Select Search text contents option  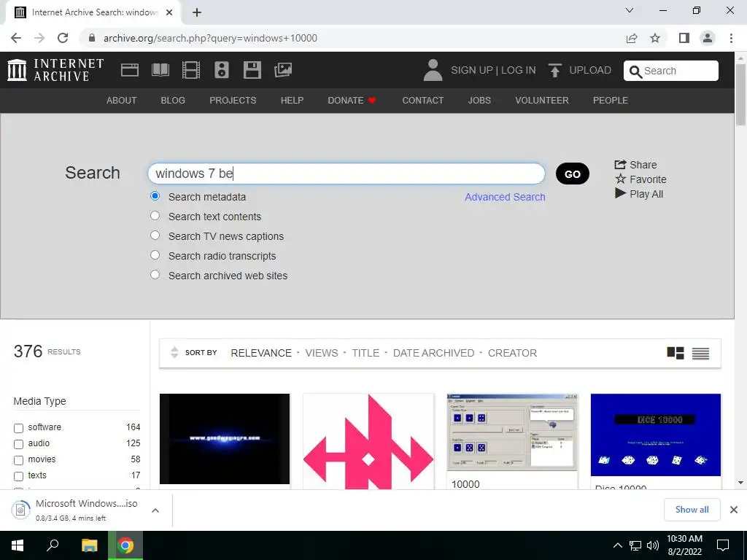155,216
